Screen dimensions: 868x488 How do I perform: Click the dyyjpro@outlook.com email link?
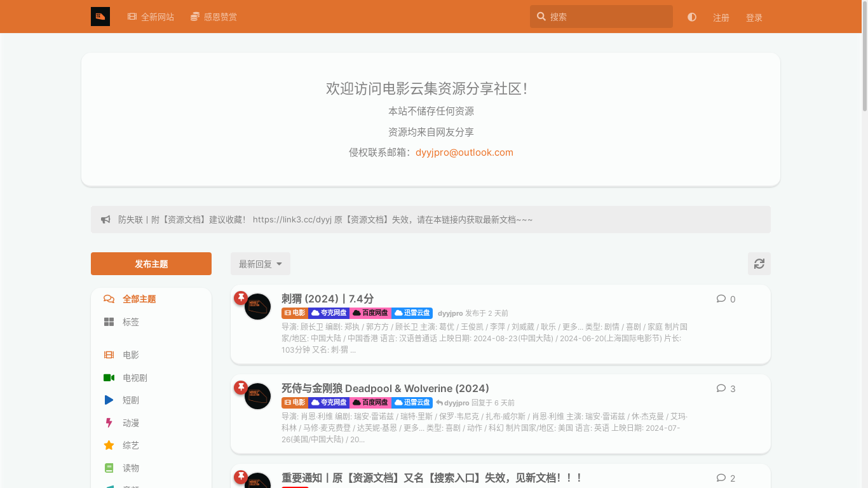pyautogui.click(x=465, y=152)
